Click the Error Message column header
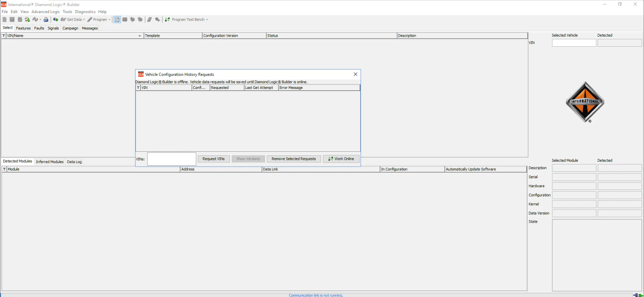The image size is (644, 297). point(319,88)
